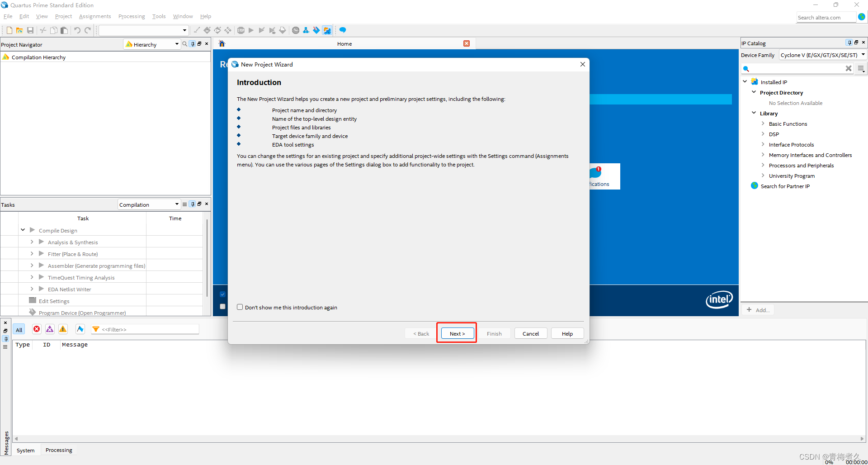Click Search for Partner IP link
868x465 pixels.
[x=785, y=186]
